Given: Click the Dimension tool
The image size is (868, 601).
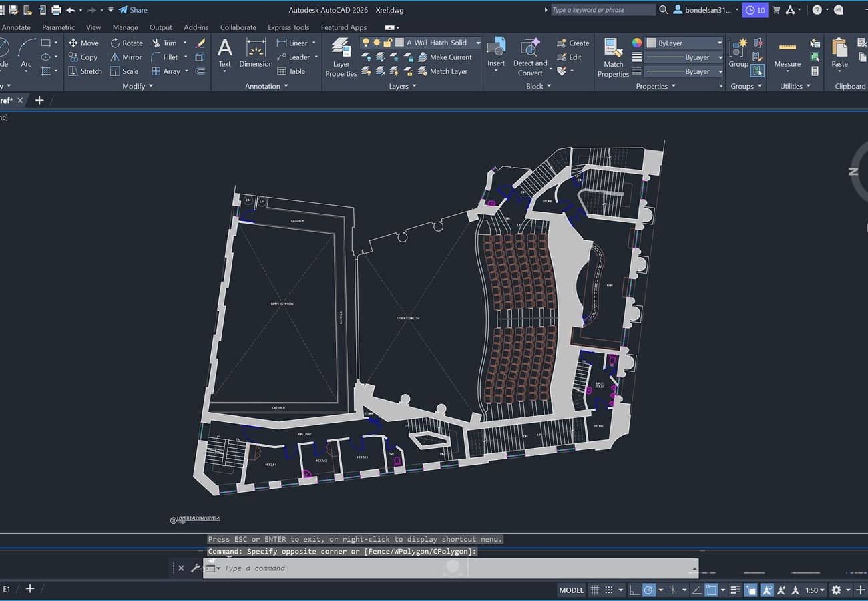Looking at the screenshot, I should click(x=256, y=53).
